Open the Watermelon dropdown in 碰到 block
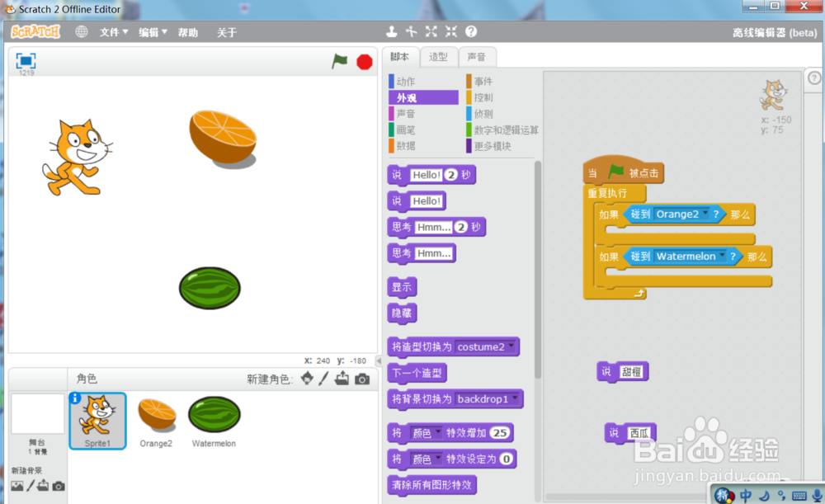 point(723,256)
